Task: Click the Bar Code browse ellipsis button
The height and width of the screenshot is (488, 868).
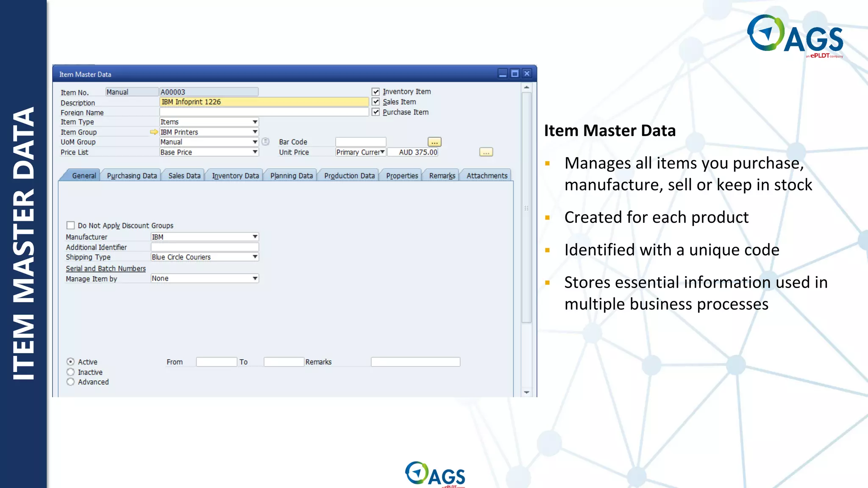Action: [434, 142]
